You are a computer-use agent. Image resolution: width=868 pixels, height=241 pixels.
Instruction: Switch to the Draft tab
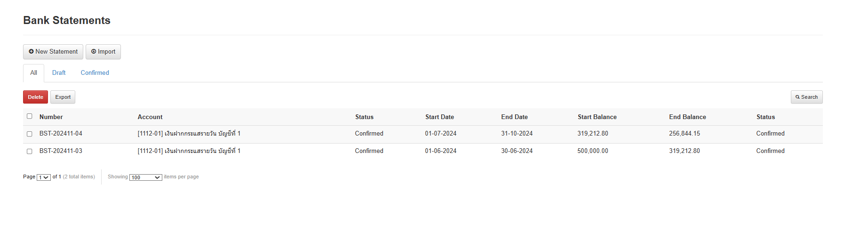(x=59, y=73)
